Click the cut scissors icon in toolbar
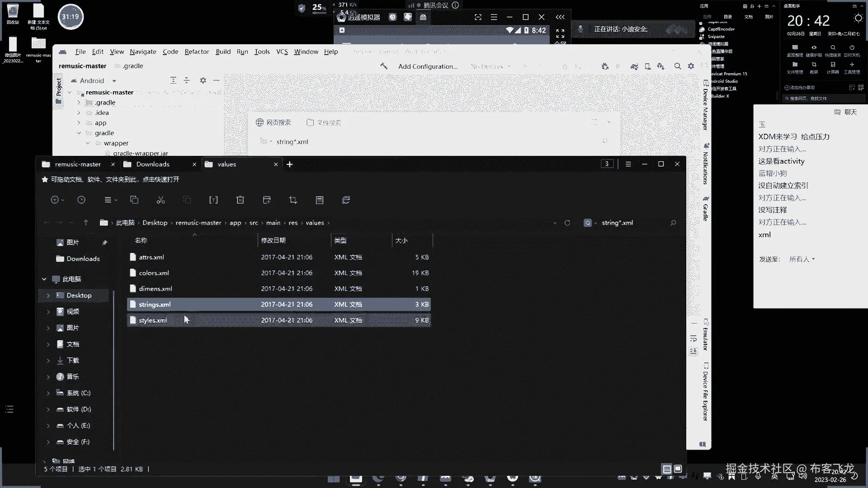 click(x=160, y=200)
